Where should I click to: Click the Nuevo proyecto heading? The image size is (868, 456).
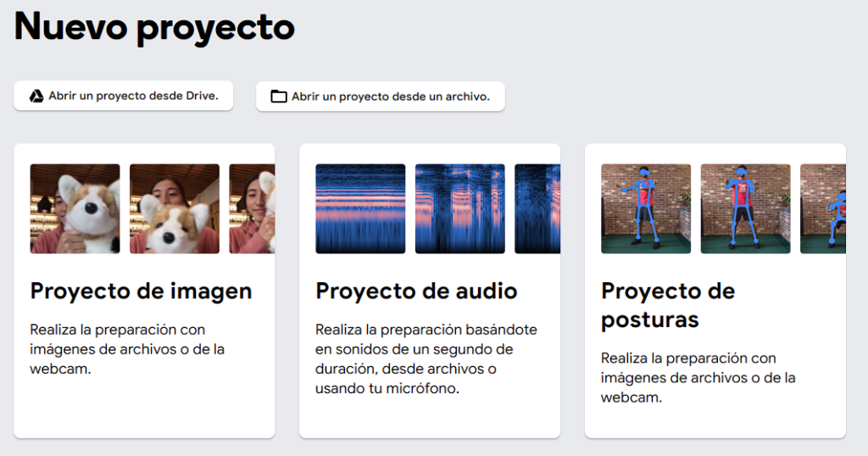coord(154,27)
